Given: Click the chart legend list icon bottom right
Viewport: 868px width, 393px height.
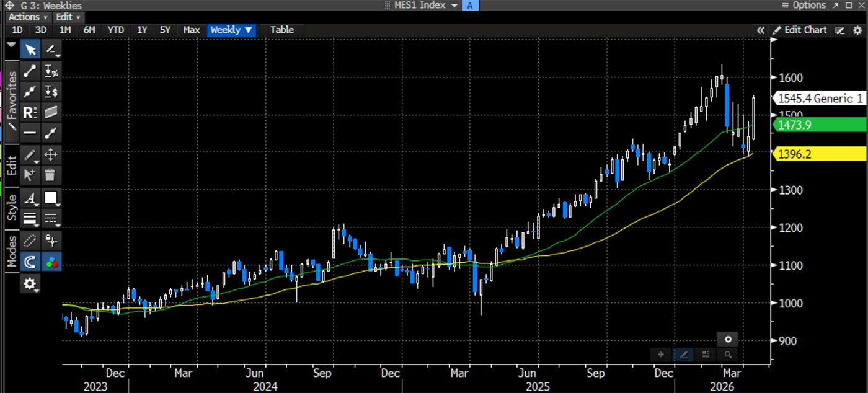Looking at the screenshot, I should pyautogui.click(x=706, y=355).
